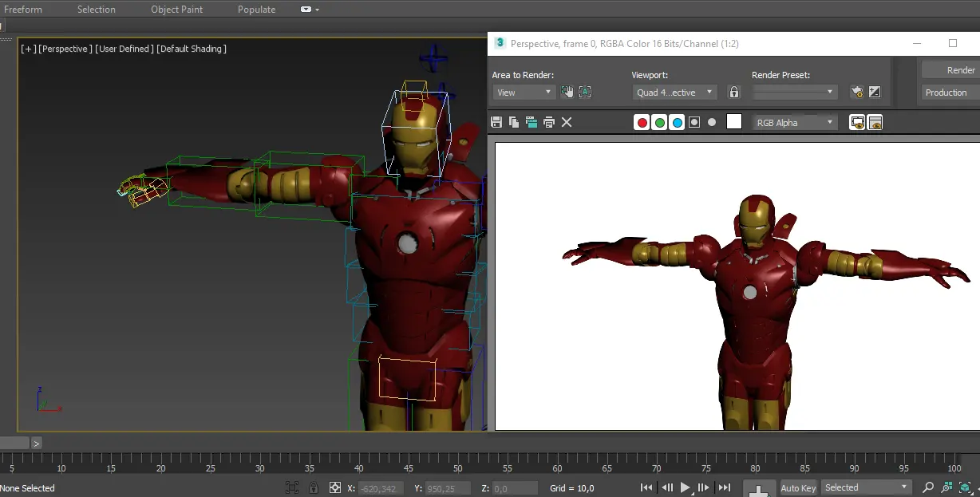Image resolution: width=980 pixels, height=497 pixels.
Task: Switch to the Populate ribbon tab
Action: tap(256, 10)
